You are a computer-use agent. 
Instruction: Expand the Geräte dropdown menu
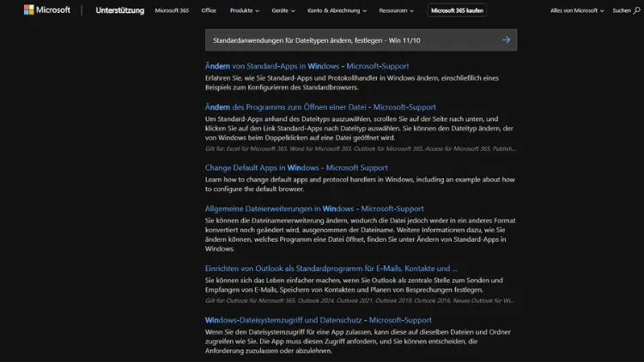click(283, 10)
